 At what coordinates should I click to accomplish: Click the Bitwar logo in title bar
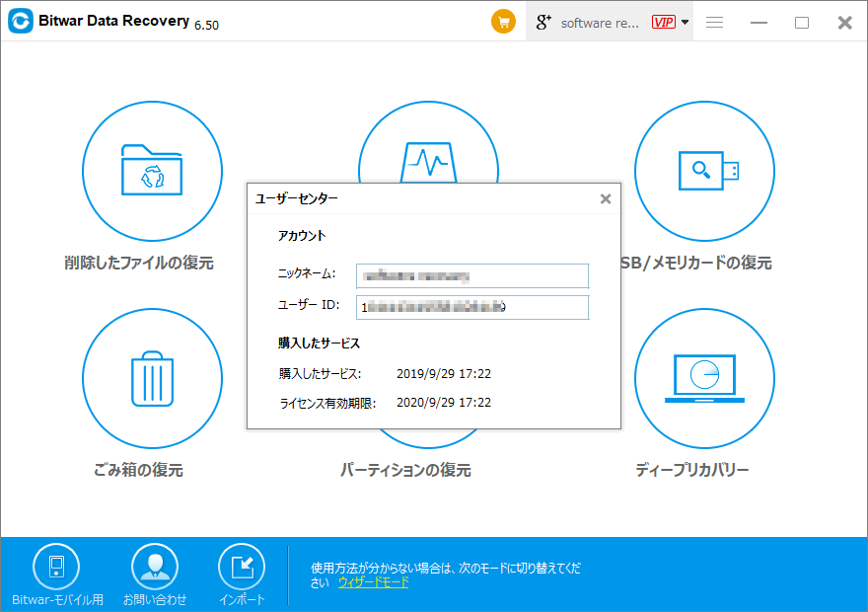tap(21, 22)
